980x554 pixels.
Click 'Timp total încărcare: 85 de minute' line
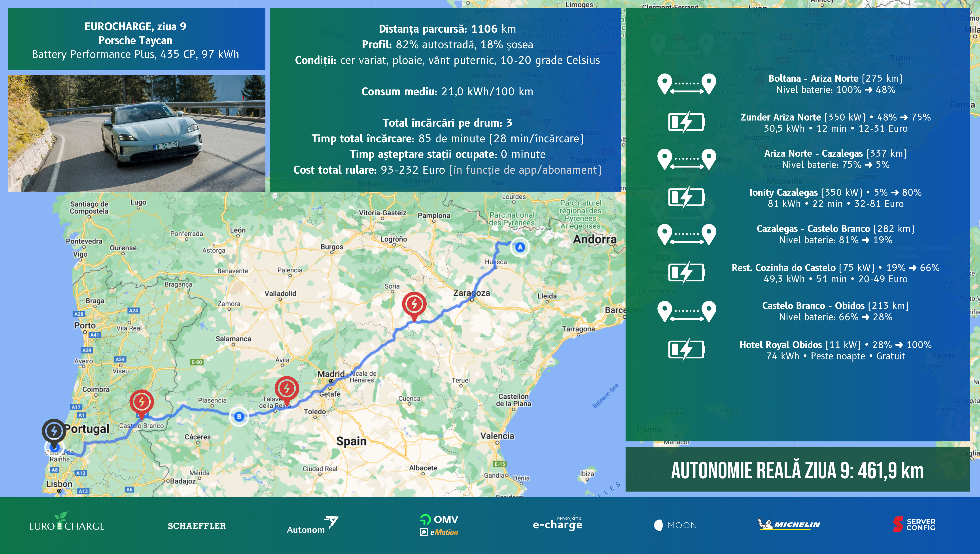[447, 139]
